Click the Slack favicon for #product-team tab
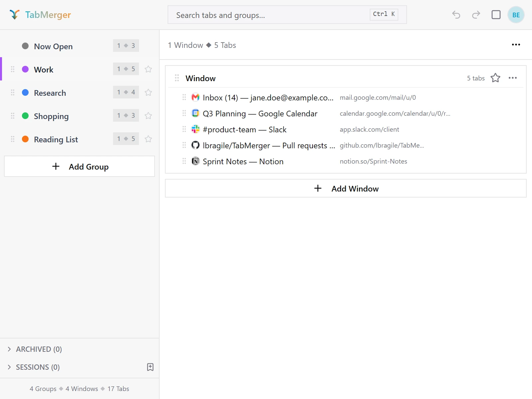The height and width of the screenshot is (399, 532). (196, 129)
